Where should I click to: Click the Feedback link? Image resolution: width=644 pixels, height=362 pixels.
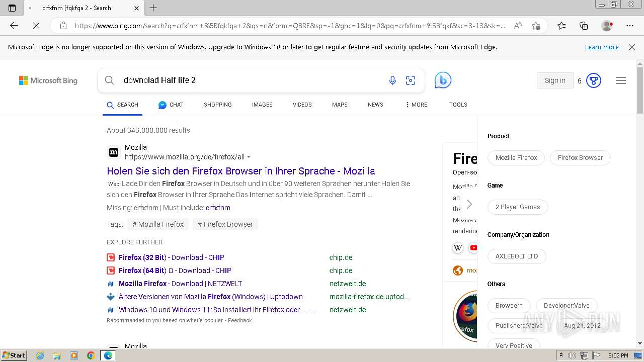[x=240, y=320]
